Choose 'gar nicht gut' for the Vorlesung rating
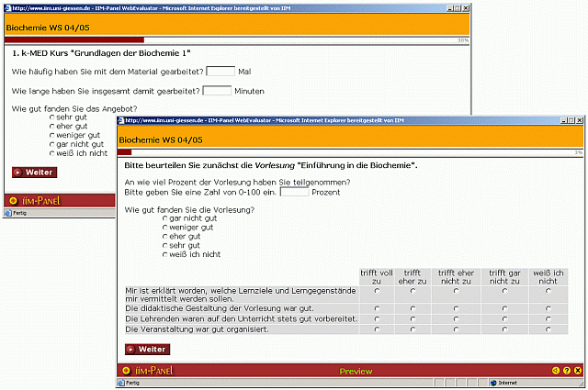This screenshot has width=588, height=390. click(165, 219)
